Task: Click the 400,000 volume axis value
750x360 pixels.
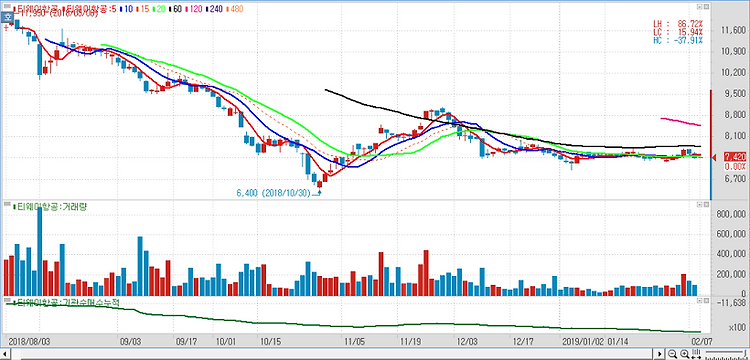Action: (x=732, y=254)
